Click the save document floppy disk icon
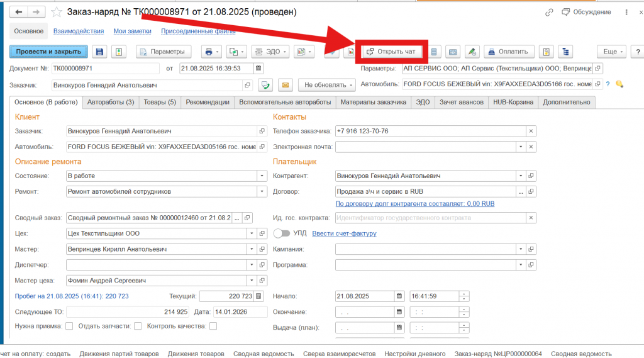Screen dimensions: 644x358 coord(99,52)
